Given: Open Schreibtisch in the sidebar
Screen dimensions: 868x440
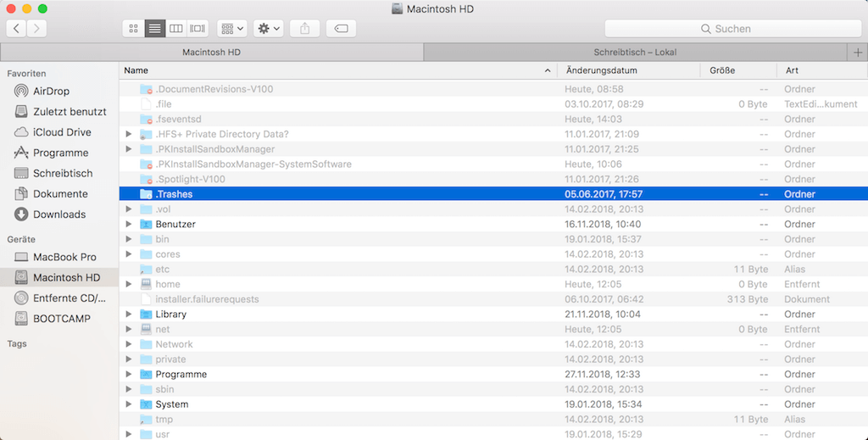Looking at the screenshot, I should 59,173.
